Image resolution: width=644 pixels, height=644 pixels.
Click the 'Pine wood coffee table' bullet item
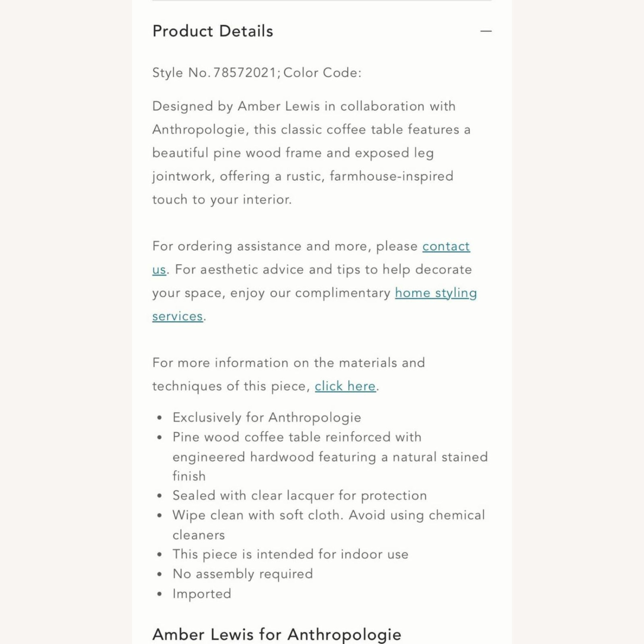point(330,456)
